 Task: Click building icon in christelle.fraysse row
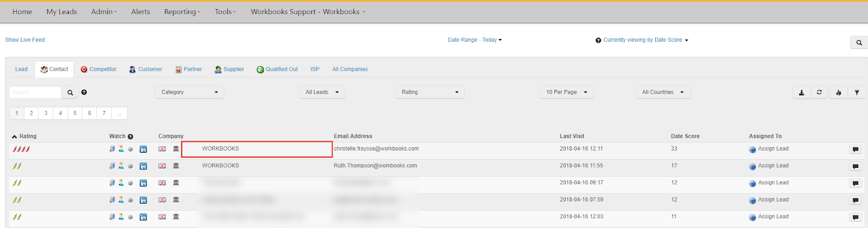(112, 149)
